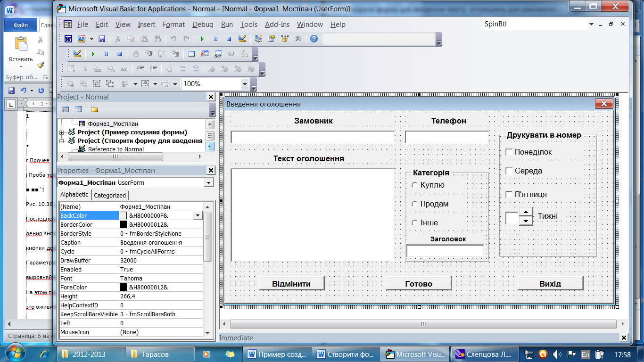The image size is (644, 362).
Task: Open the BackColor value dropdown arrow
Action: click(198, 215)
